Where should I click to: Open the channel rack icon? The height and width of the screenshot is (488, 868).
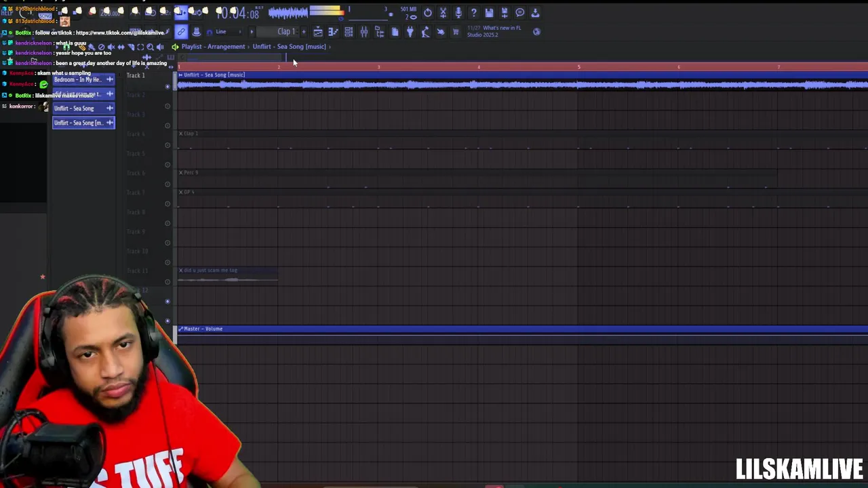pos(349,32)
